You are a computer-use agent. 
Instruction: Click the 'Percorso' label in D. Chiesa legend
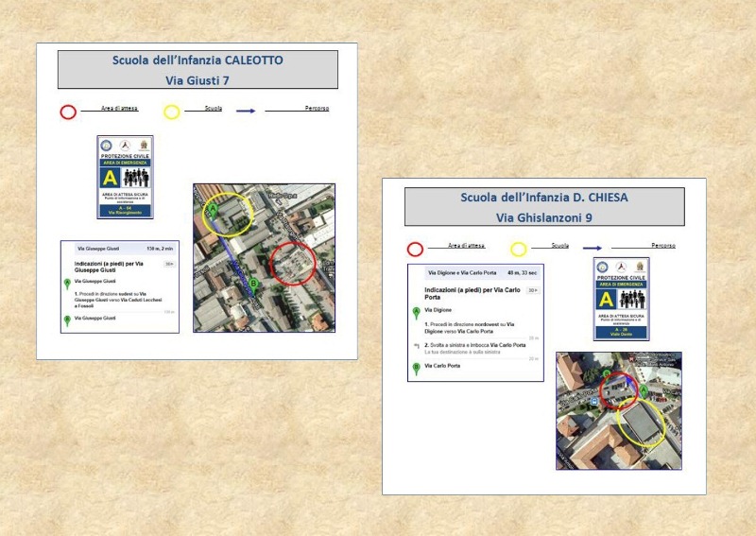(662, 246)
